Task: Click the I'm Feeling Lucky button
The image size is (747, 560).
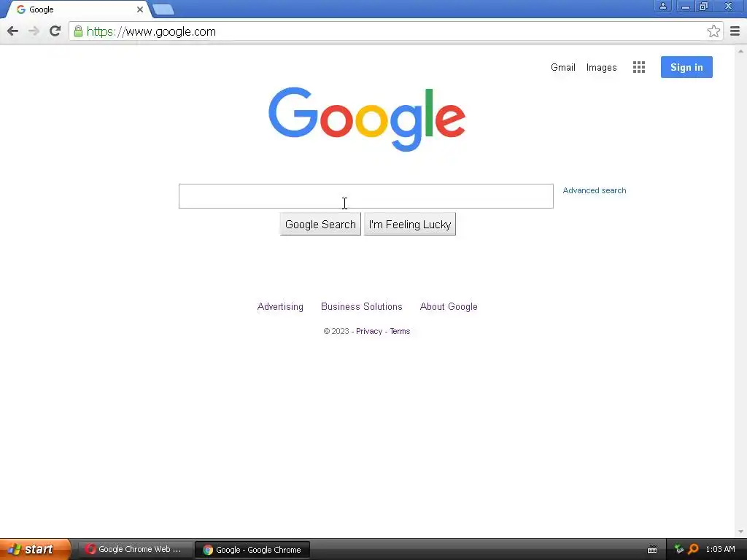Action: pos(410,225)
